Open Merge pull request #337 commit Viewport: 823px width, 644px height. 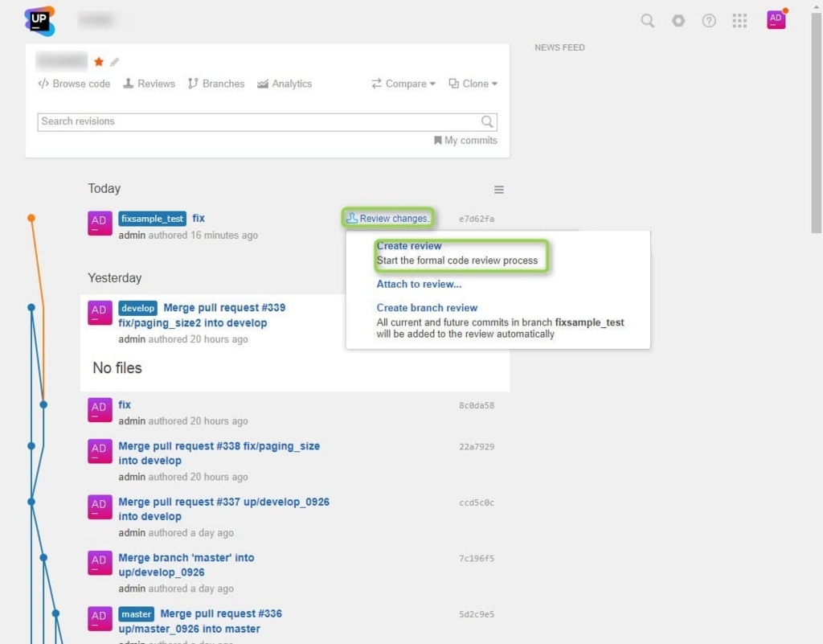click(223, 509)
